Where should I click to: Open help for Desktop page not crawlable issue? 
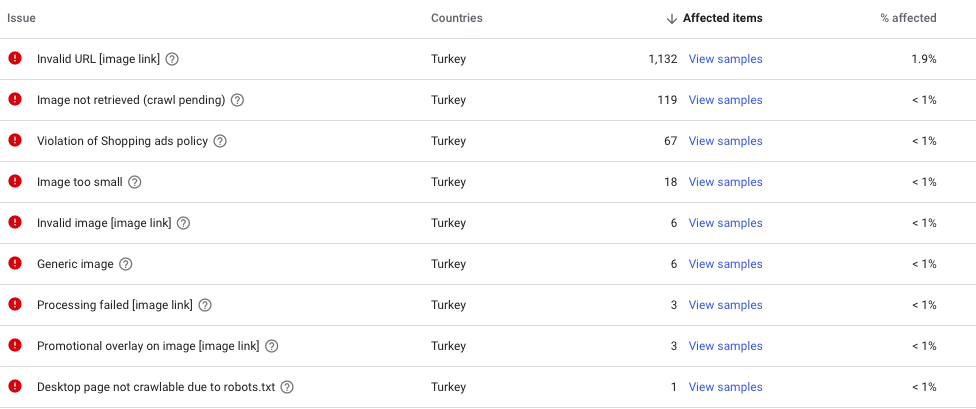click(x=287, y=387)
